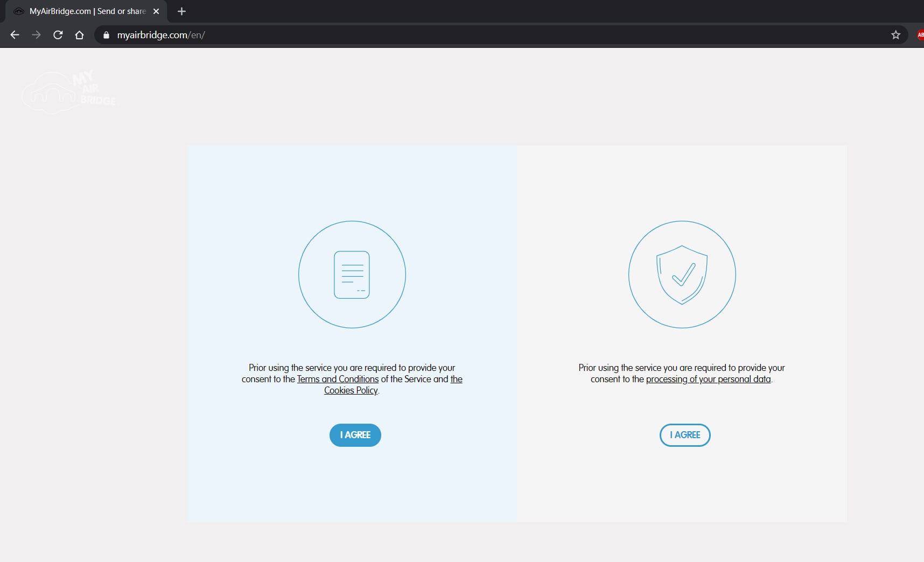Go to the browser home page
924x562 pixels.
pos(79,35)
